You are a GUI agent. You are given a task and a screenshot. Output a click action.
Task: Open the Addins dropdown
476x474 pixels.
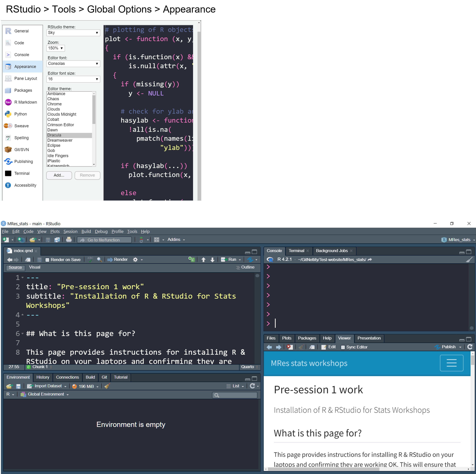click(x=176, y=240)
